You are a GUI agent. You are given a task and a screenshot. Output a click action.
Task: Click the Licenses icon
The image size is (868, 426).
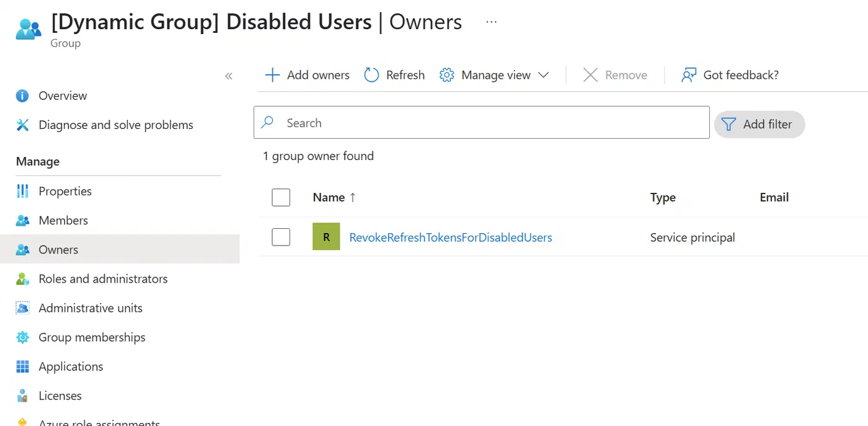[x=23, y=396]
